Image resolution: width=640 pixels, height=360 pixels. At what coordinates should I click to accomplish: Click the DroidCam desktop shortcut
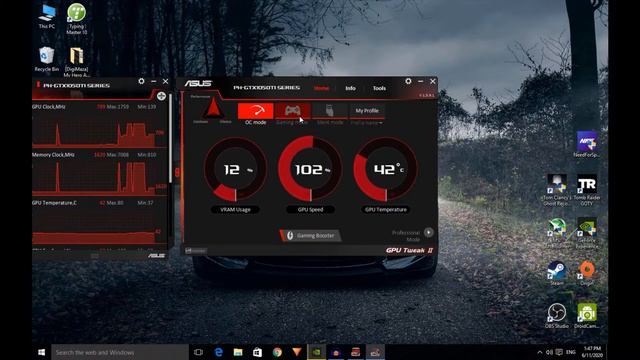587,316
